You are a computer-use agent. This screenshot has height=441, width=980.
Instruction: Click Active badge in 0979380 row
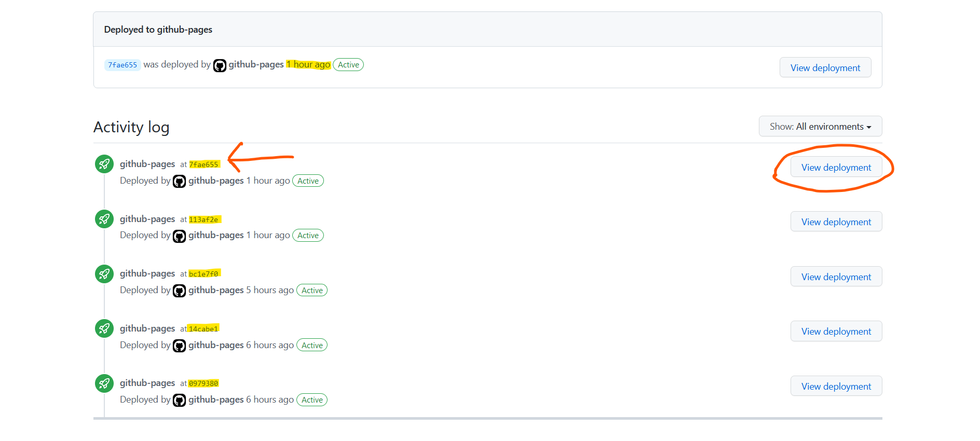point(312,400)
